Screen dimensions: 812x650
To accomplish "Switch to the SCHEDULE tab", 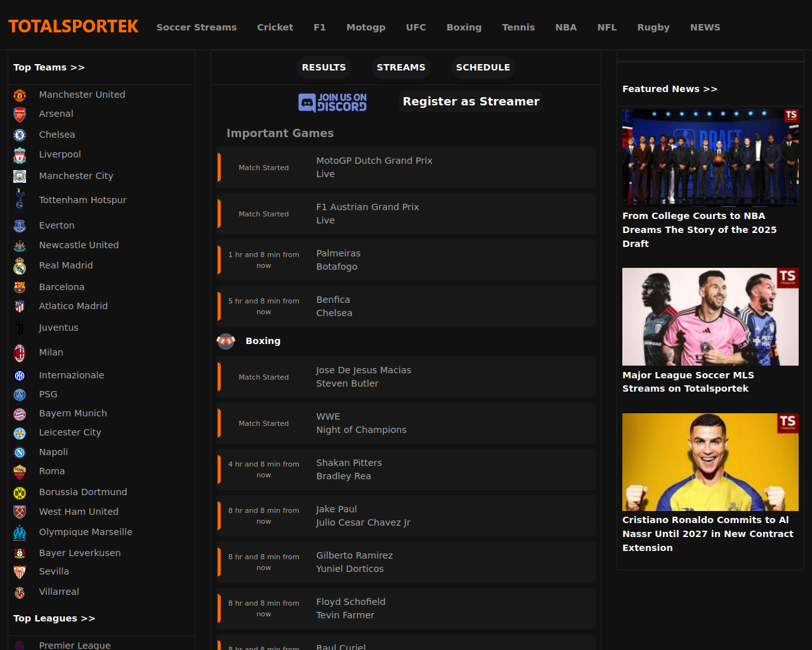I will click(483, 67).
